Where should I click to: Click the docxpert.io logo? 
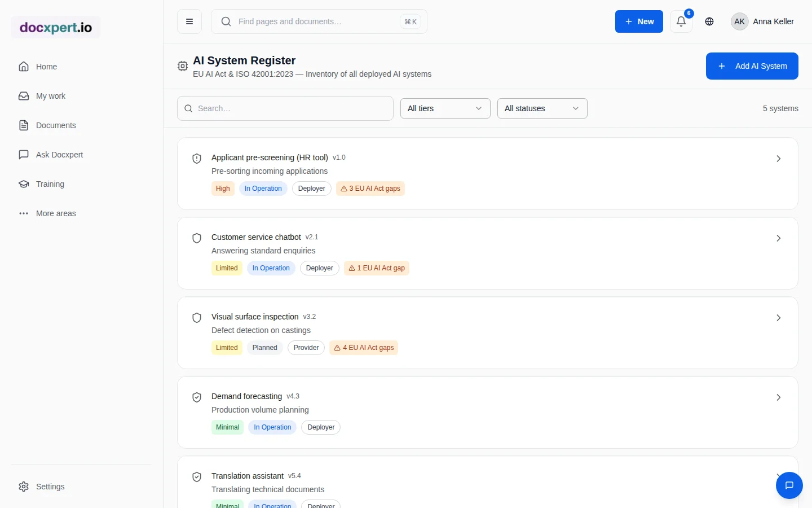click(x=56, y=27)
